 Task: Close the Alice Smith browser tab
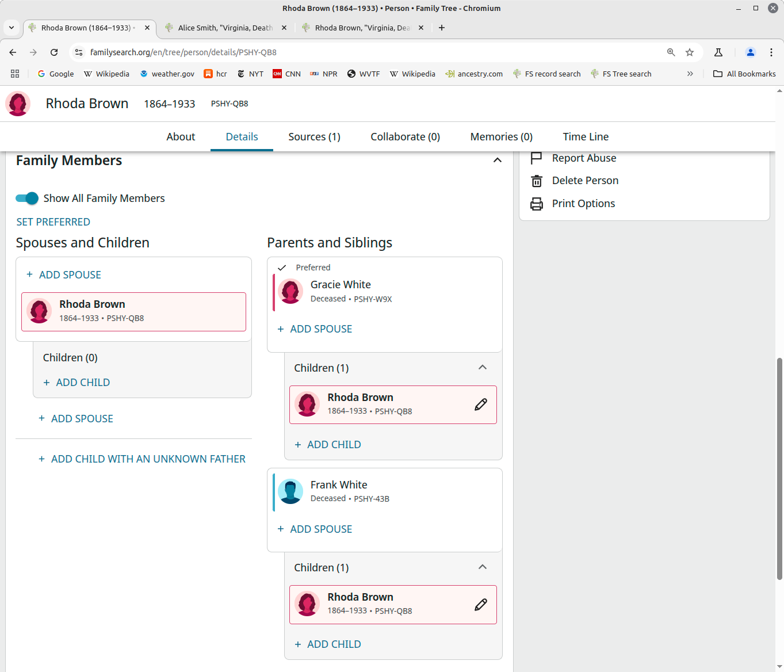pos(284,28)
